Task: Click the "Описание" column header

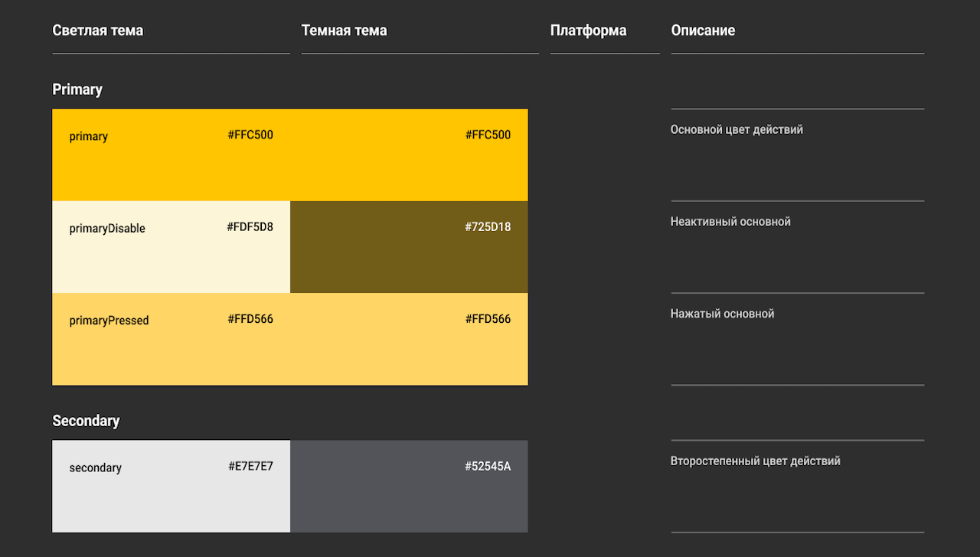Action: coord(703,31)
